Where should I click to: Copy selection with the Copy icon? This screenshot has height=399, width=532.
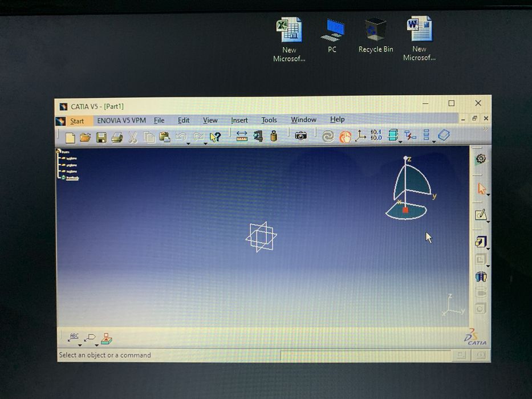[x=149, y=137]
